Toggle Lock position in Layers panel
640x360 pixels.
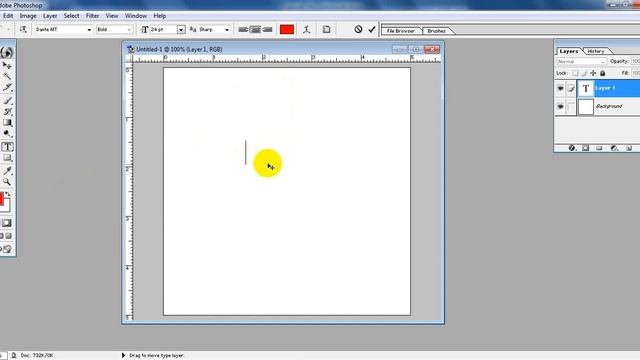coord(593,73)
